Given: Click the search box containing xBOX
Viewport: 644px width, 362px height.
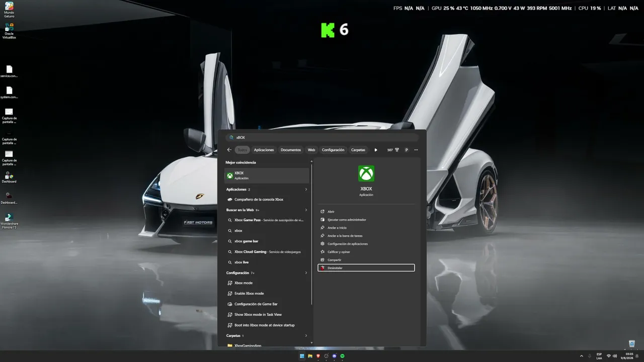Looking at the screenshot, I should click(322, 137).
